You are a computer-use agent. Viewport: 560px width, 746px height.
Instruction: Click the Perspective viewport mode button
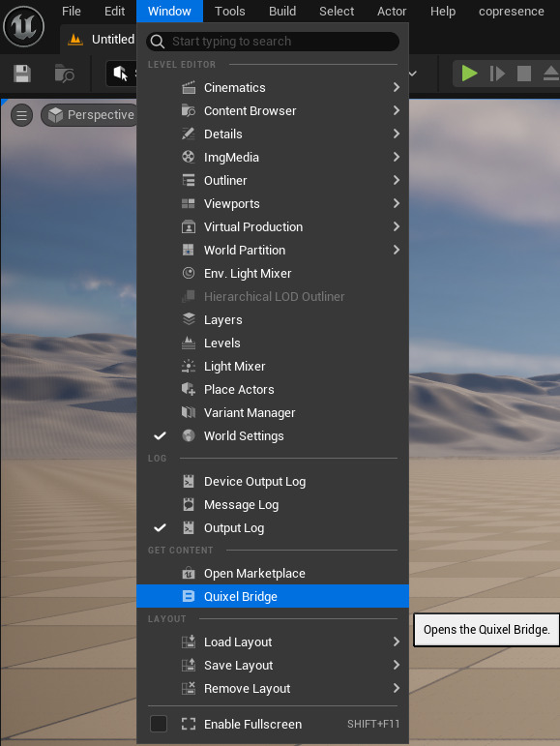pos(90,115)
